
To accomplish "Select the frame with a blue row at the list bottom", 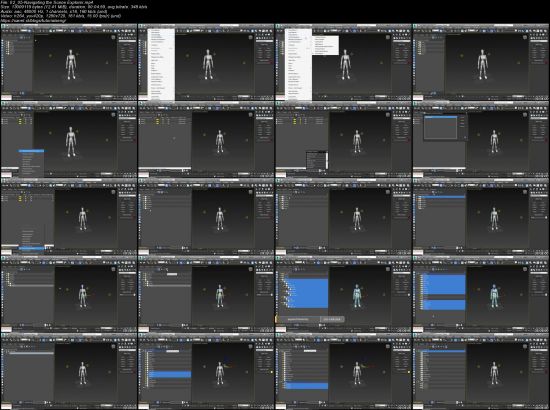I will tap(343, 371).
